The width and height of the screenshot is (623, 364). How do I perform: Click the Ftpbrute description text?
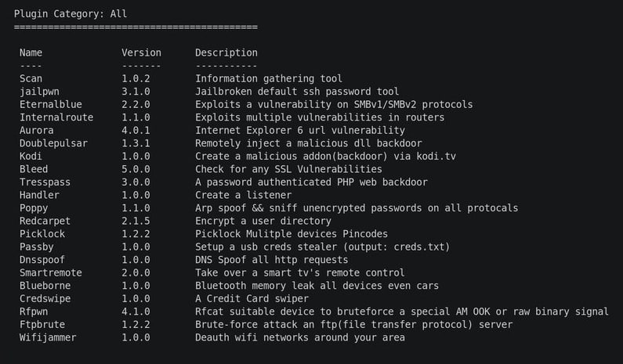[x=353, y=324]
